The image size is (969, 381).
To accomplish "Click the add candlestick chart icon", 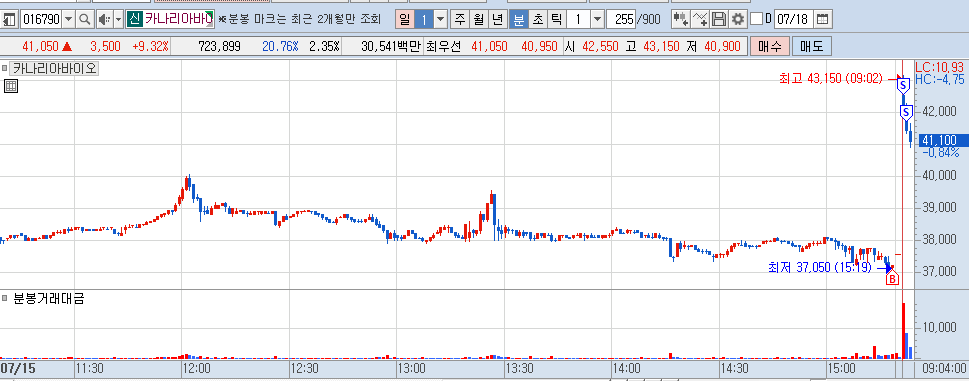I will pyautogui.click(x=681, y=20).
